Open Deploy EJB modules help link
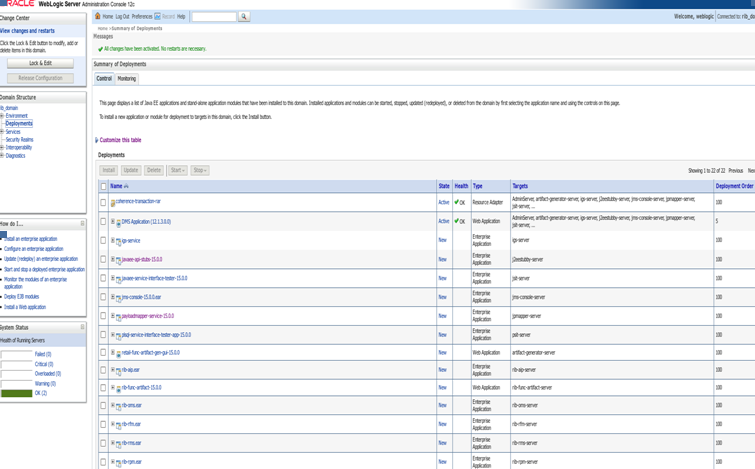 22,297
